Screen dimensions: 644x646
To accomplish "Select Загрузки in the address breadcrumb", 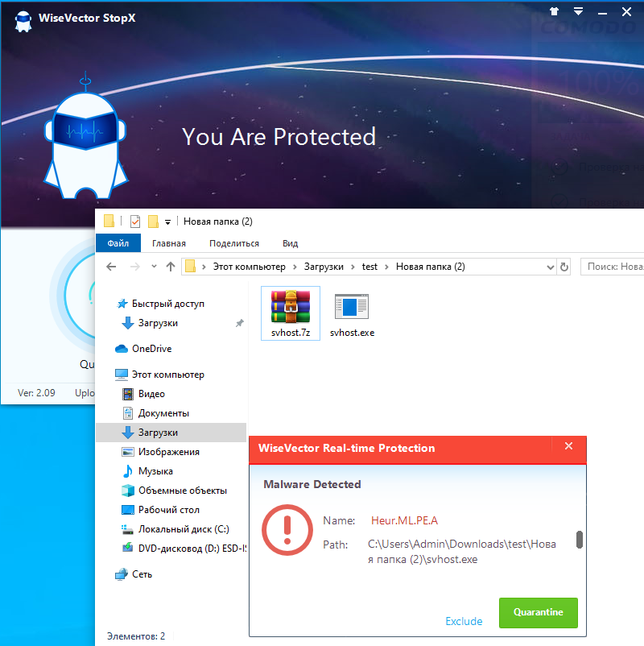I will pyautogui.click(x=324, y=267).
